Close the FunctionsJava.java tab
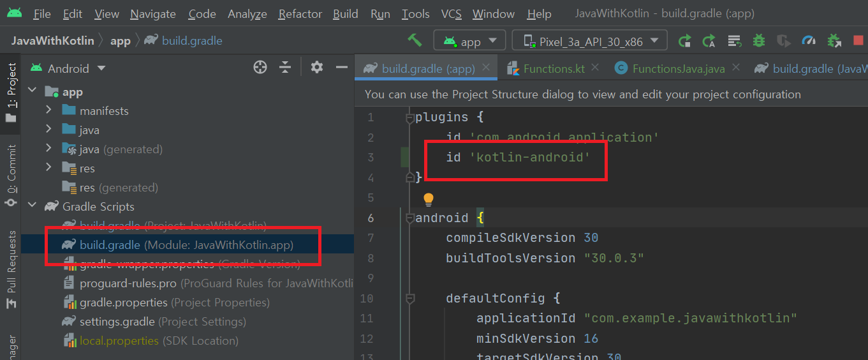Image resolution: width=868 pixels, height=360 pixels. [x=737, y=67]
